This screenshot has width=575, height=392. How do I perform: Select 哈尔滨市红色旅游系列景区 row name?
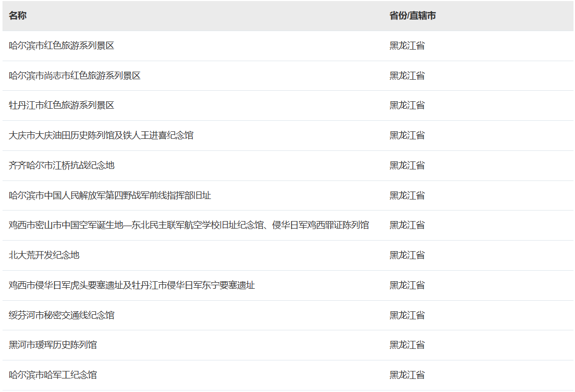[x=62, y=46]
